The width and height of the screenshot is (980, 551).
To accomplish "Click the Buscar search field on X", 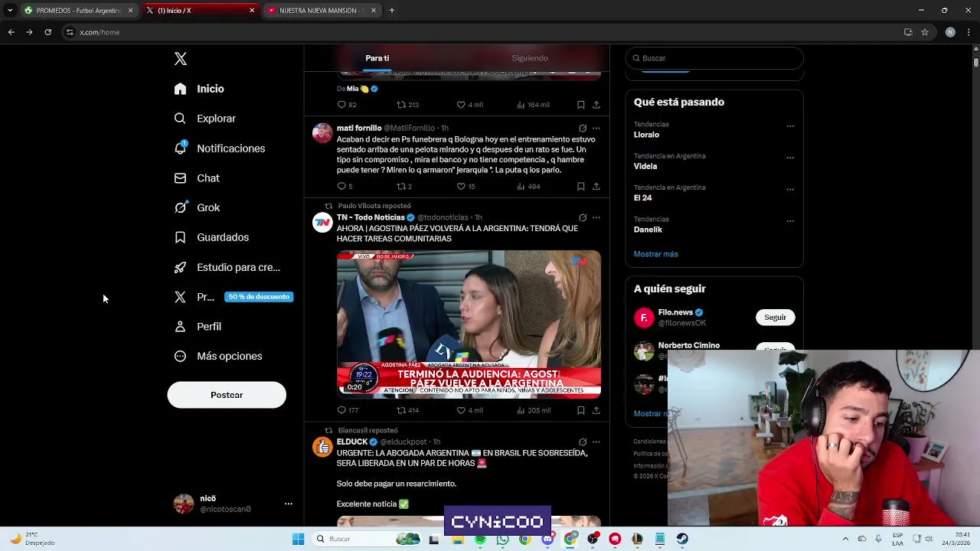I will [714, 58].
